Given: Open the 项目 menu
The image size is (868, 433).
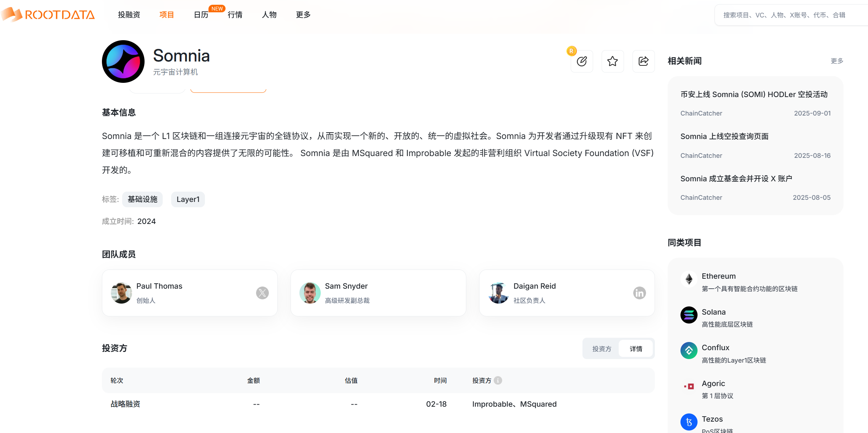Looking at the screenshot, I should click(x=167, y=15).
